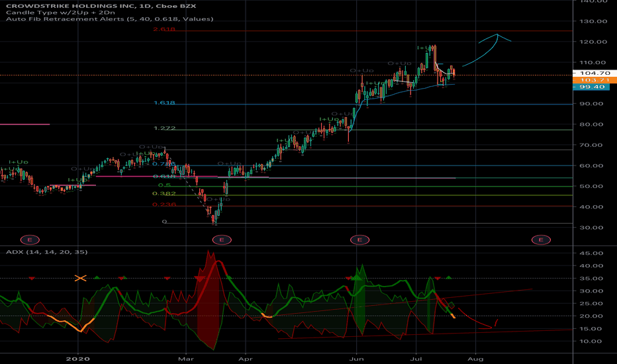This screenshot has width=617, height=364.
Task: Click the Mar label on time axis
Action: click(x=186, y=359)
